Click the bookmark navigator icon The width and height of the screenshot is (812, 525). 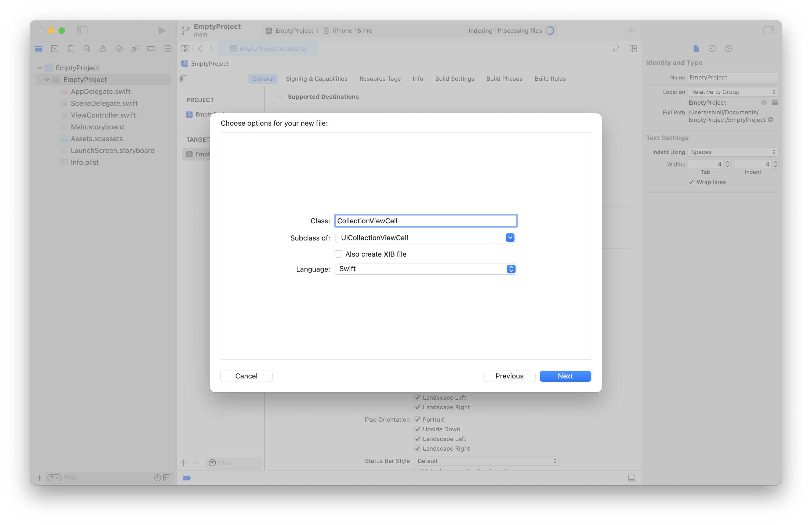pos(71,49)
